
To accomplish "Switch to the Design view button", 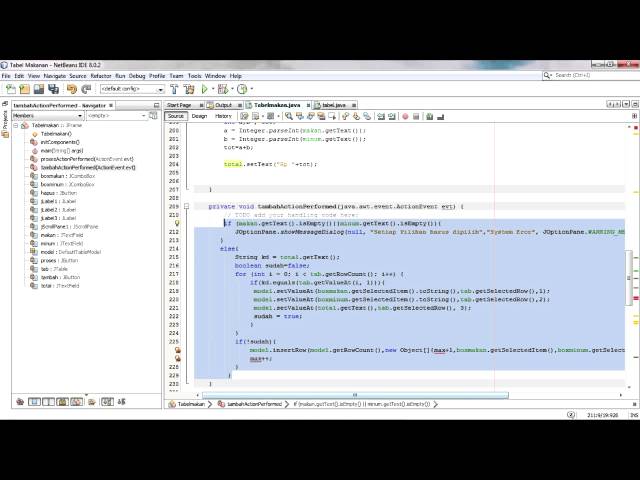I will coord(200,116).
